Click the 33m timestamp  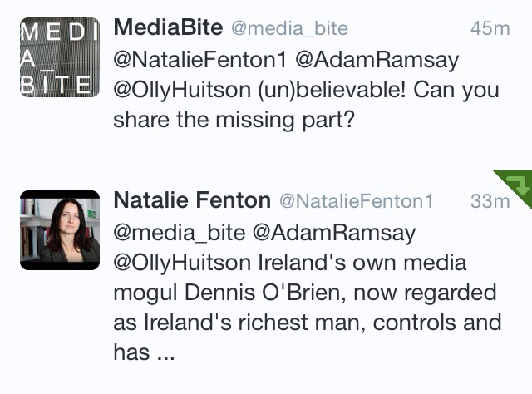pyautogui.click(x=489, y=201)
